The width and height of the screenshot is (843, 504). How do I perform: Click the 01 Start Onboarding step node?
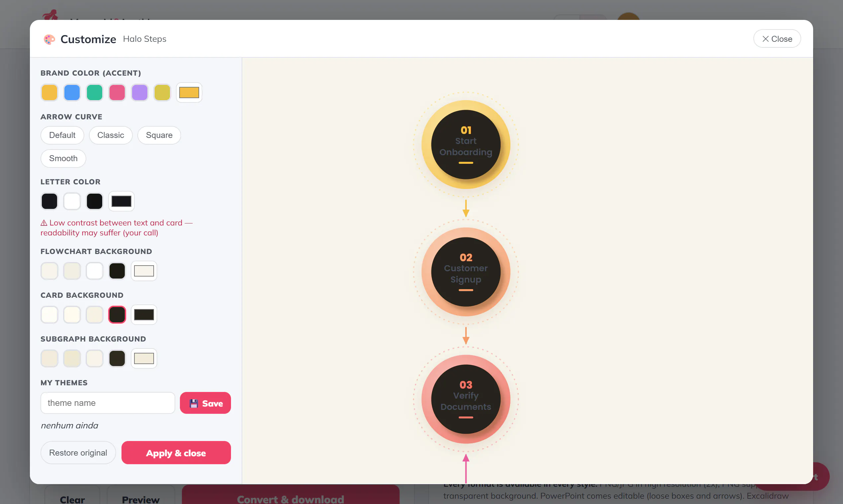pos(466,145)
